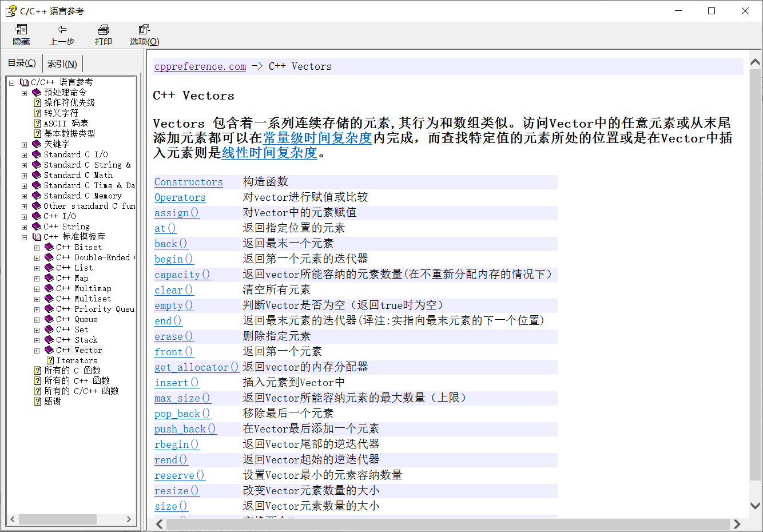
Task: Open the reserve() function link
Action: tap(180, 475)
